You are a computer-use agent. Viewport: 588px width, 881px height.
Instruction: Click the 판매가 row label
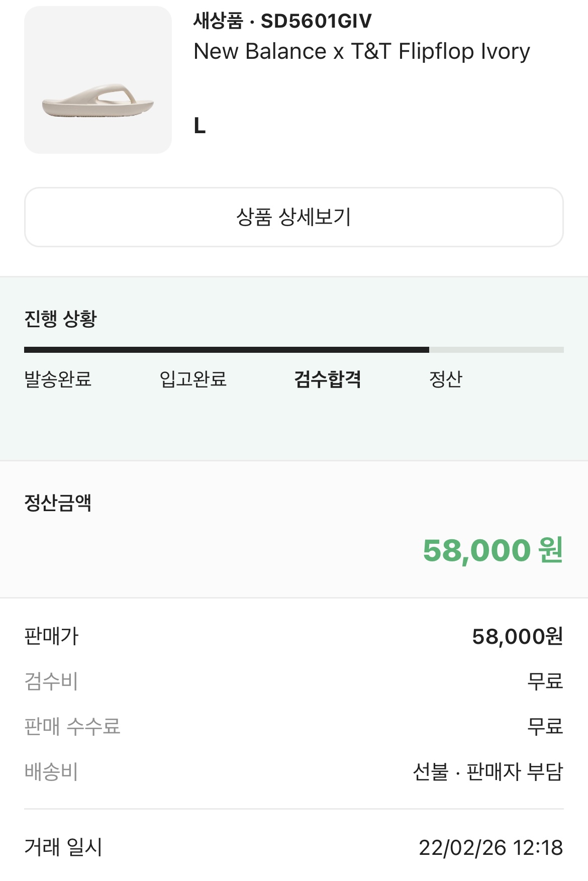click(x=51, y=636)
